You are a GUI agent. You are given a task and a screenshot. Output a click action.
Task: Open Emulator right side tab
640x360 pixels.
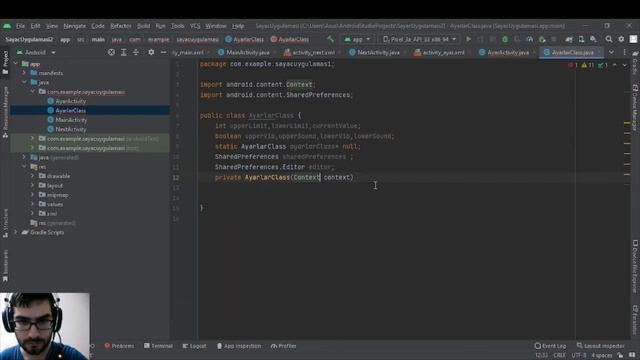[x=635, y=320]
